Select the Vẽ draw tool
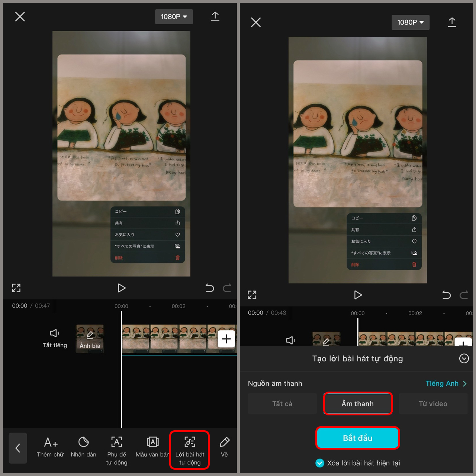476x476 pixels. click(x=224, y=447)
